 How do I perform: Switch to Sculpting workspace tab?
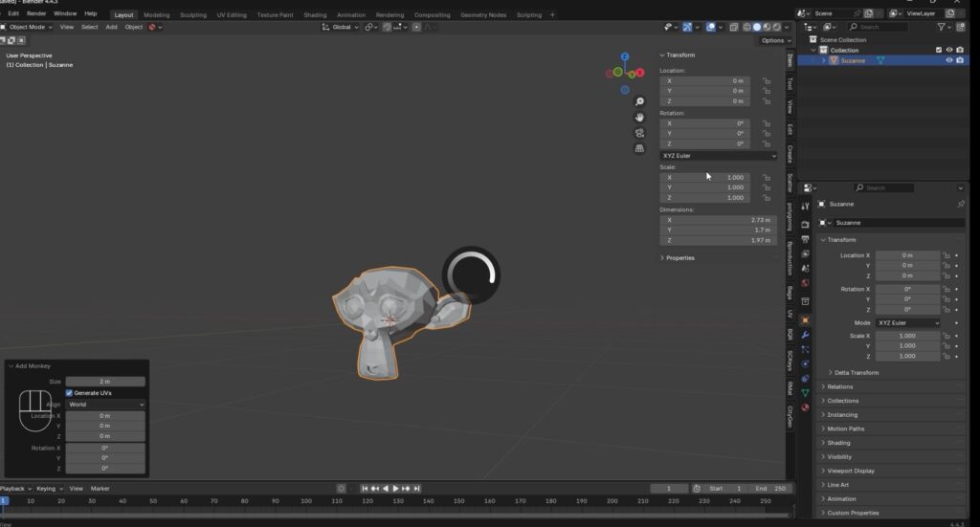click(193, 15)
